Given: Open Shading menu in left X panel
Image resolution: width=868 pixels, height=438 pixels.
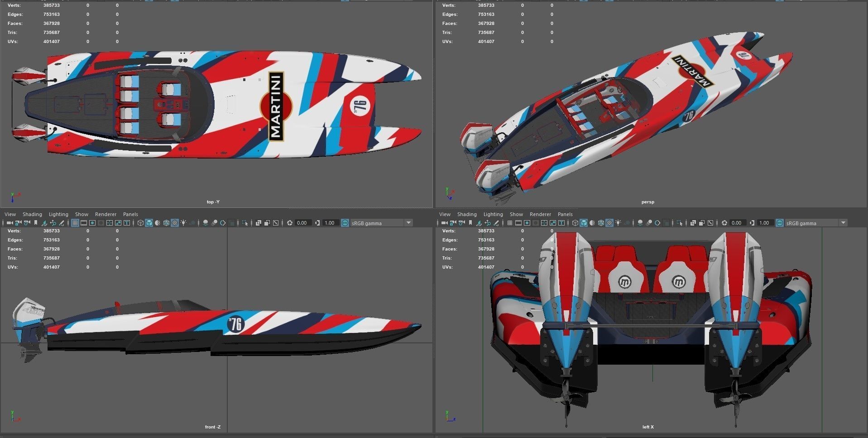Looking at the screenshot, I should 467,214.
